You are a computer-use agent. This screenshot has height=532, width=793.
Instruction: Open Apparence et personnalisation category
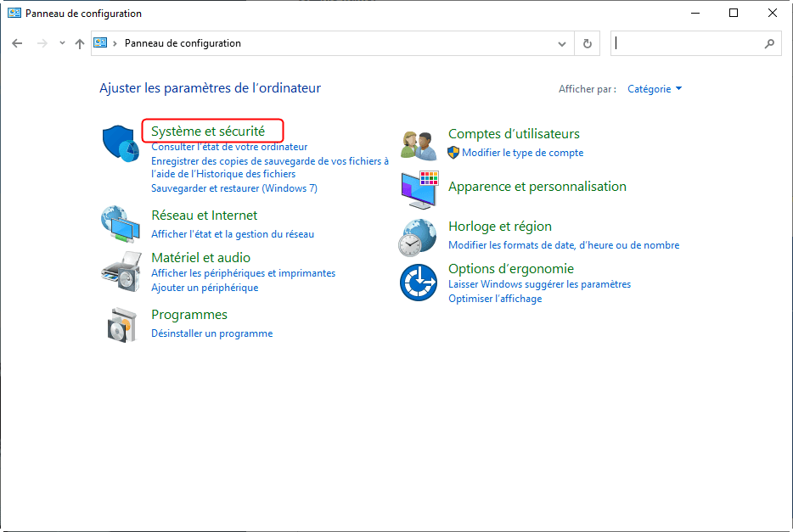(x=537, y=187)
